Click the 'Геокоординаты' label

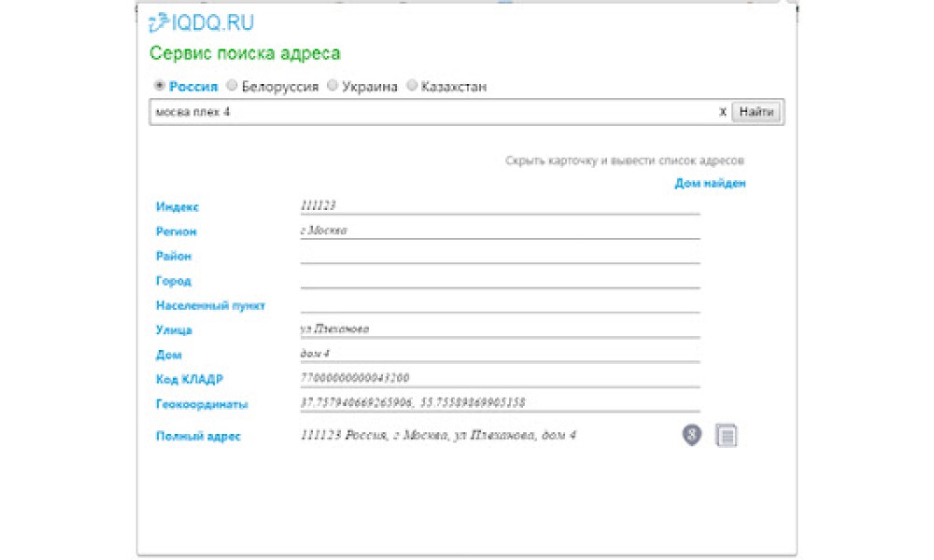point(202,405)
